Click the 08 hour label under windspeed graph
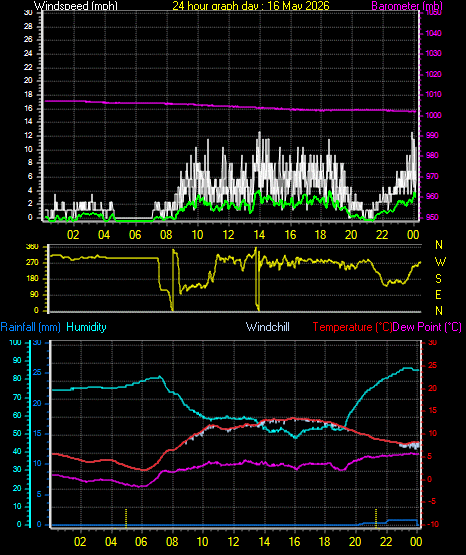The height and width of the screenshot is (555, 466). pyautogui.click(x=166, y=235)
